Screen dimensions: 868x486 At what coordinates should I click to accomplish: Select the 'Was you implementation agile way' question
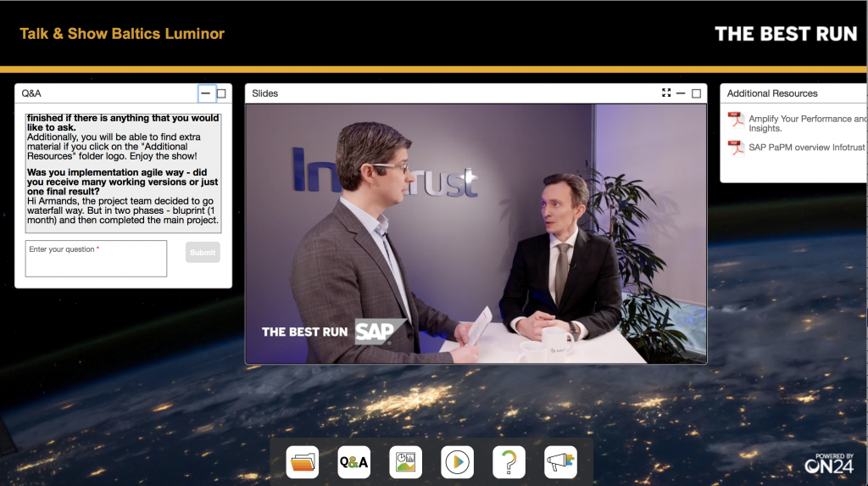coord(122,182)
